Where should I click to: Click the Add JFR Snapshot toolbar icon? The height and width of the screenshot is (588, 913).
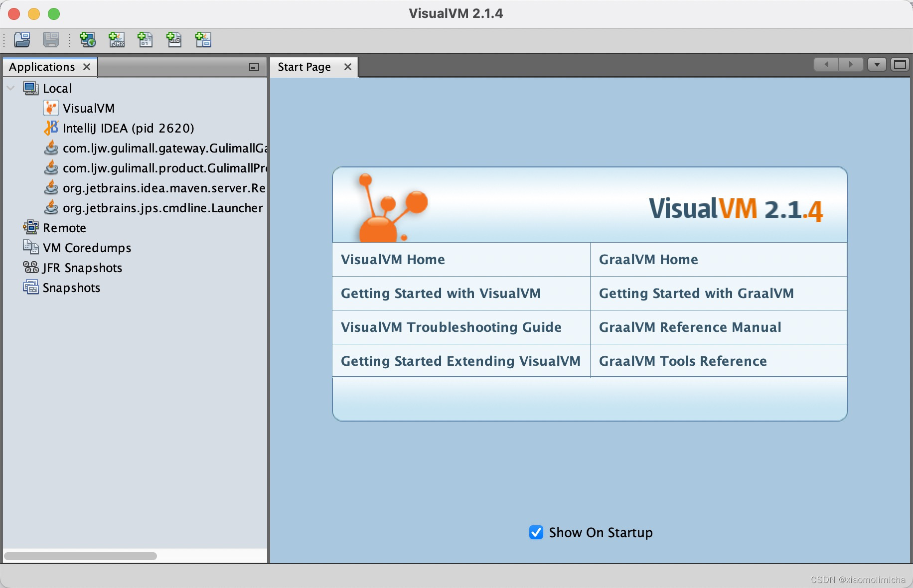pos(174,39)
